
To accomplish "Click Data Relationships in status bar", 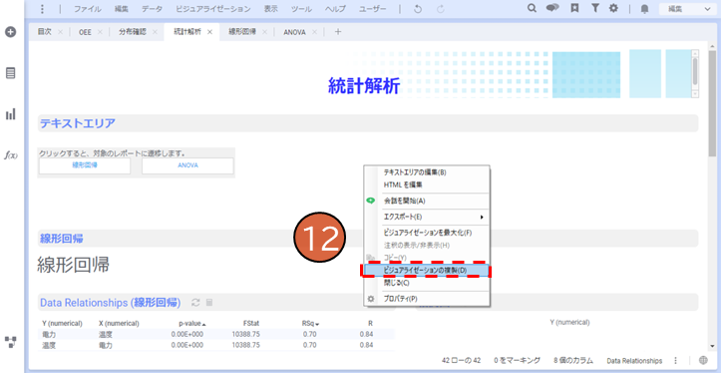I will [635, 360].
